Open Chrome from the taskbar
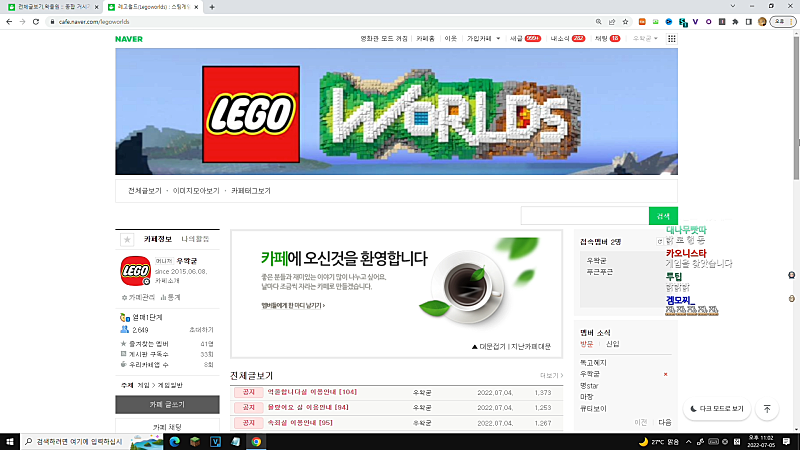The height and width of the screenshot is (450, 800). click(x=256, y=441)
